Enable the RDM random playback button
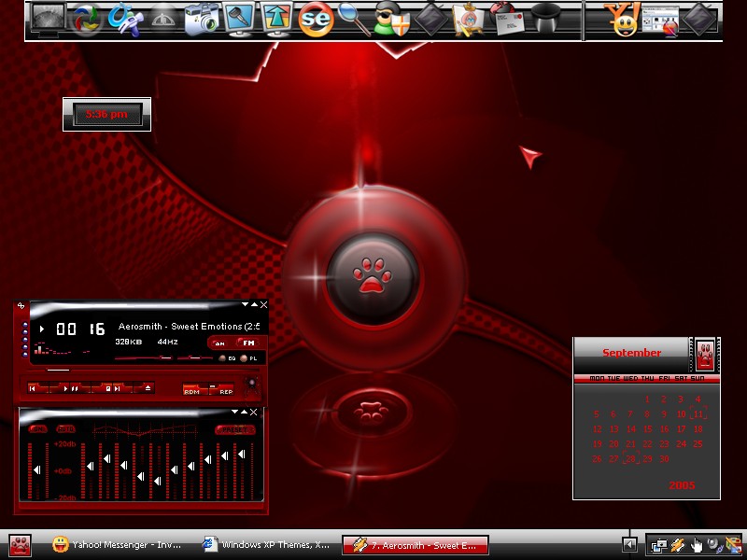This screenshot has width=747, height=560. (x=195, y=389)
